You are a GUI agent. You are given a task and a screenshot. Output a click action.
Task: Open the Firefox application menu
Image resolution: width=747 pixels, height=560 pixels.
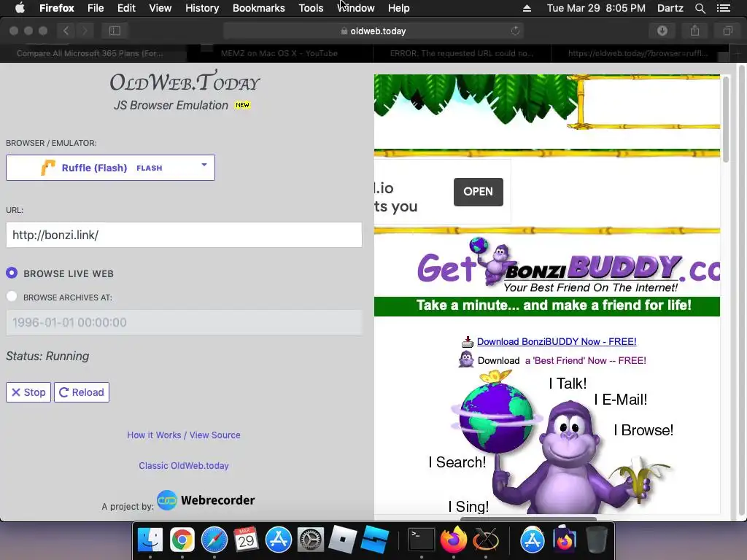pos(57,8)
